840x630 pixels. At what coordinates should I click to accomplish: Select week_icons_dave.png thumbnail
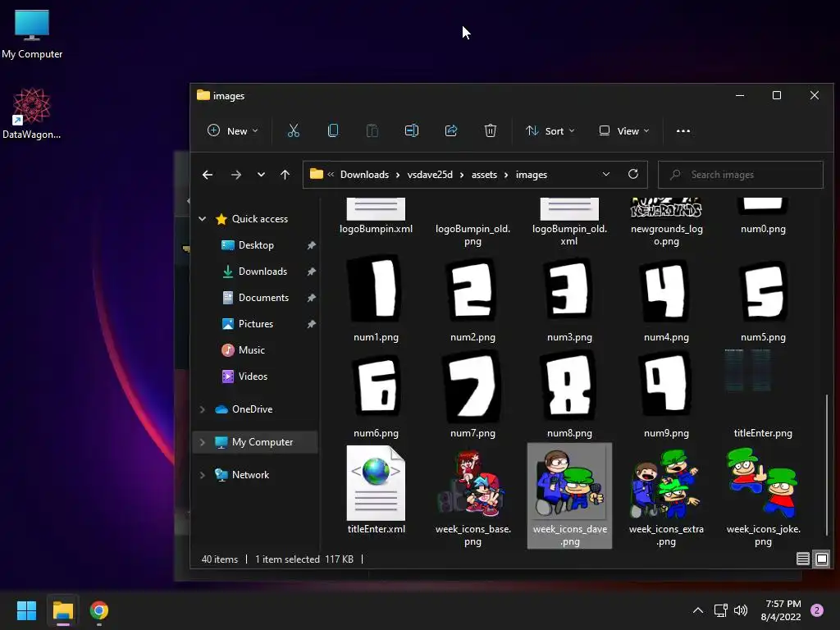(569, 483)
